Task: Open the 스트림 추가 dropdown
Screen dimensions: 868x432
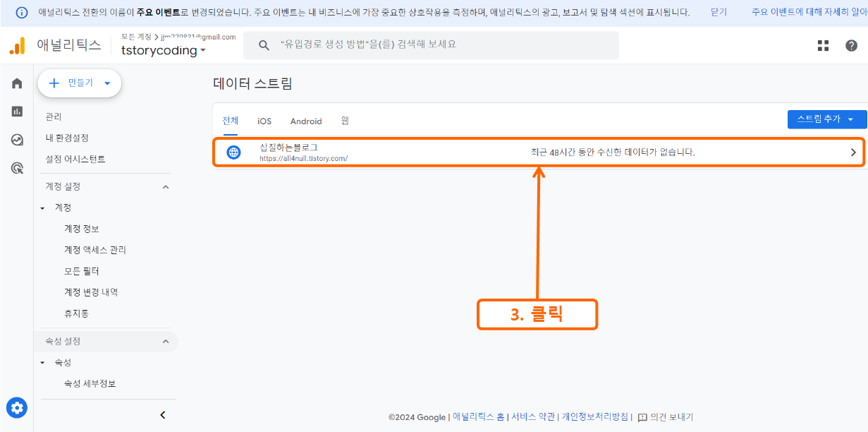Action: coord(826,119)
